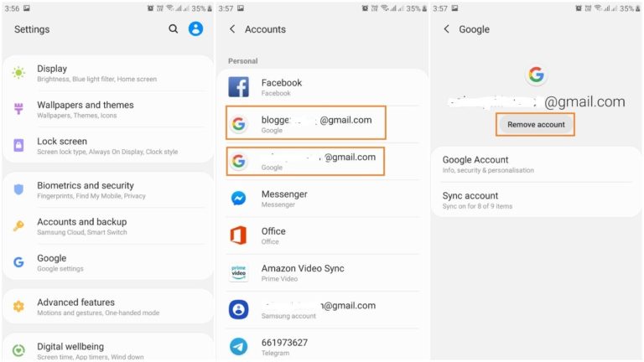
Task: Tap the Telegram account icon
Action: click(239, 347)
